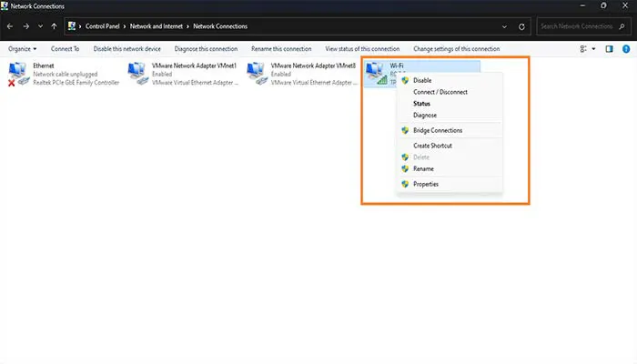
Task: Click Disable this network device
Action: pos(127,49)
